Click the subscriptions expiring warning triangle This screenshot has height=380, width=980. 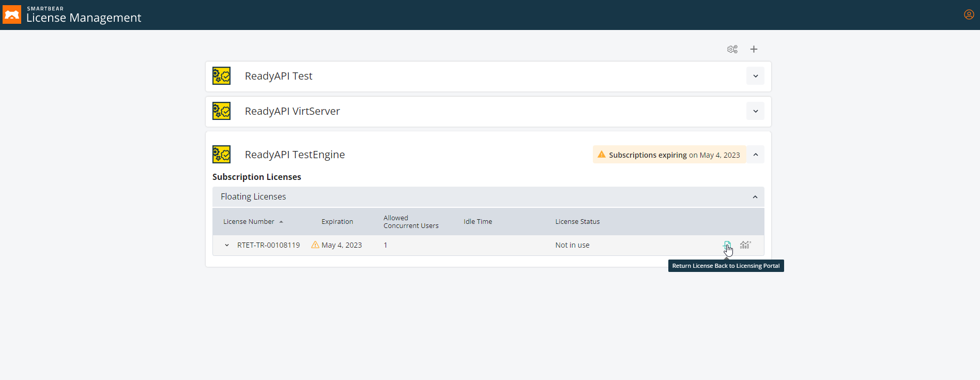(602, 154)
